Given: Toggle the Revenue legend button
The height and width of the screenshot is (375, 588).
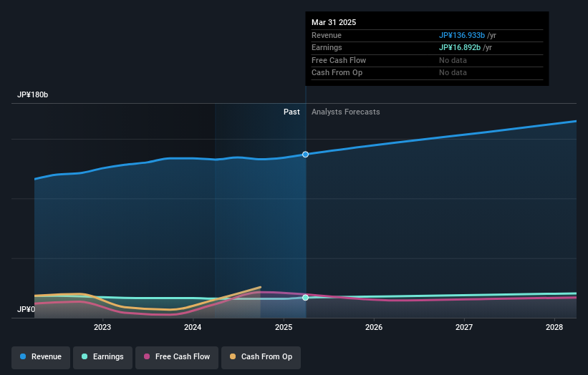Looking at the screenshot, I should coord(41,357).
